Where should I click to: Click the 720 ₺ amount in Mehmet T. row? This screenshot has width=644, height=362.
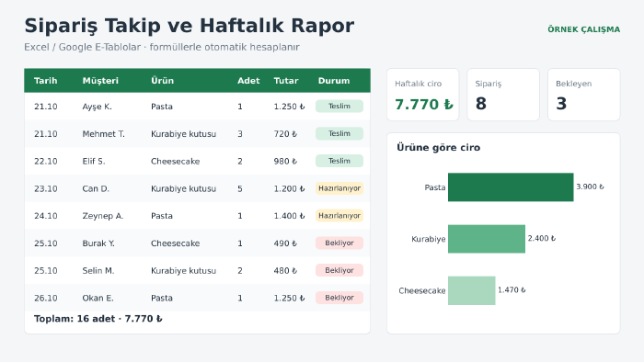(x=285, y=134)
